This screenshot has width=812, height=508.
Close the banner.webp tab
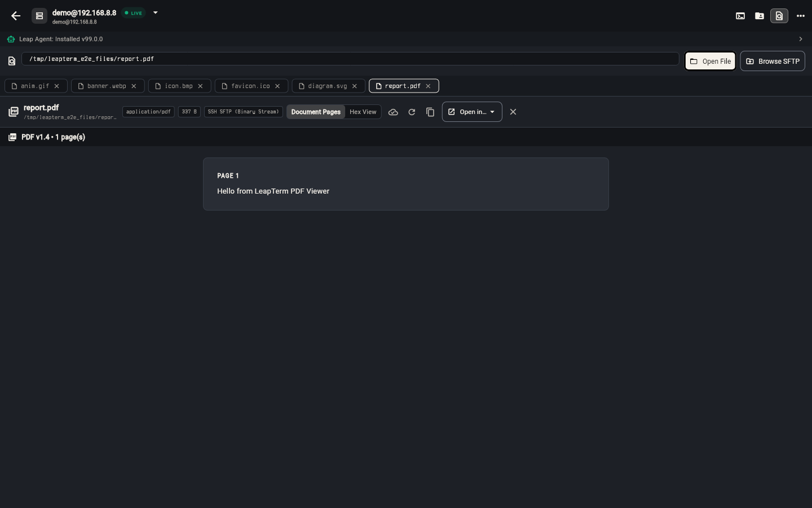coord(134,86)
